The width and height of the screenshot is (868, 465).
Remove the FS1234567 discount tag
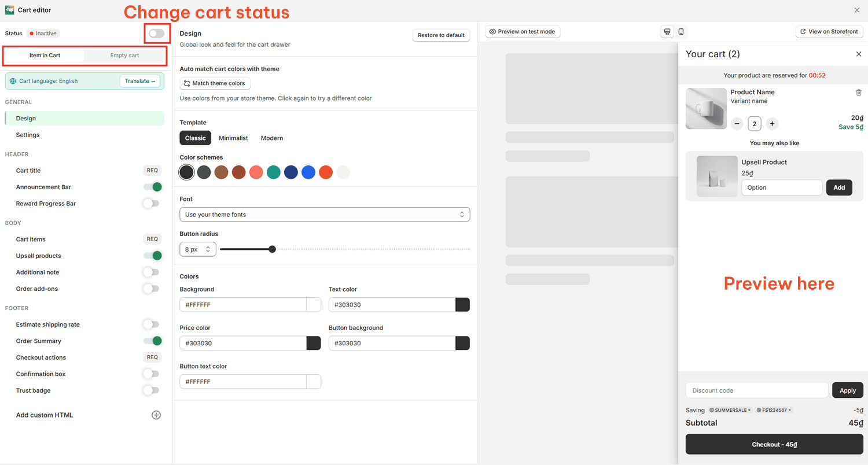coord(790,410)
